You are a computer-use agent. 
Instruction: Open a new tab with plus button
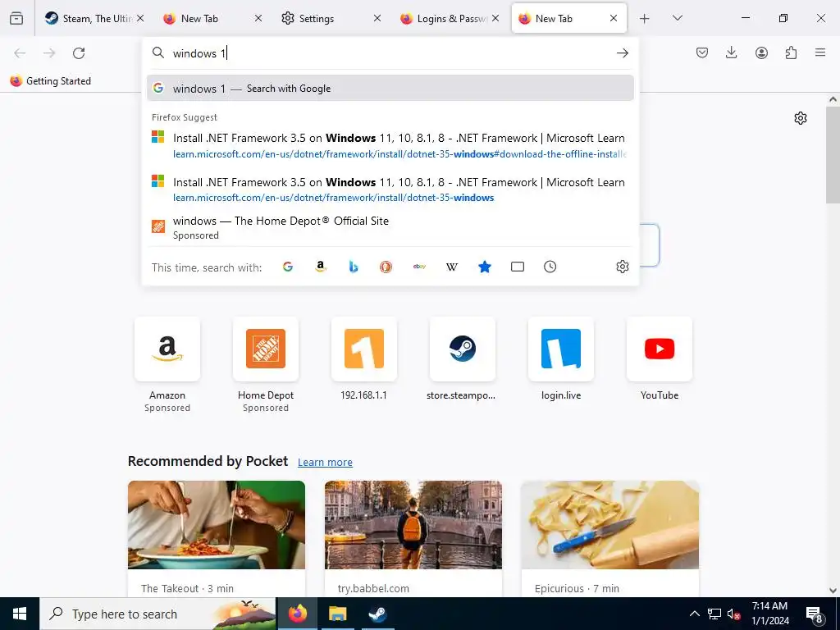pyautogui.click(x=645, y=18)
